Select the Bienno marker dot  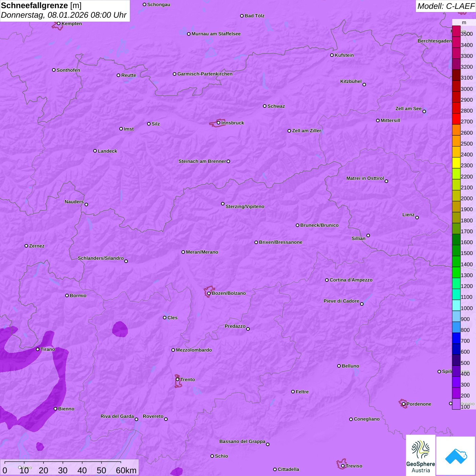coord(55,409)
